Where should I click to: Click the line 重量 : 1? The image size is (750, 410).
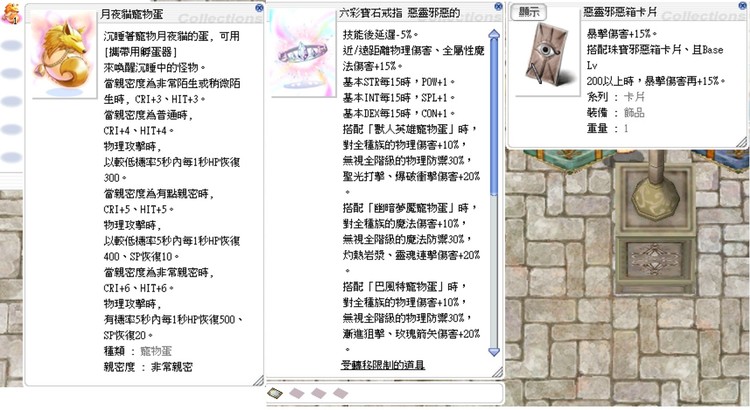click(x=607, y=128)
